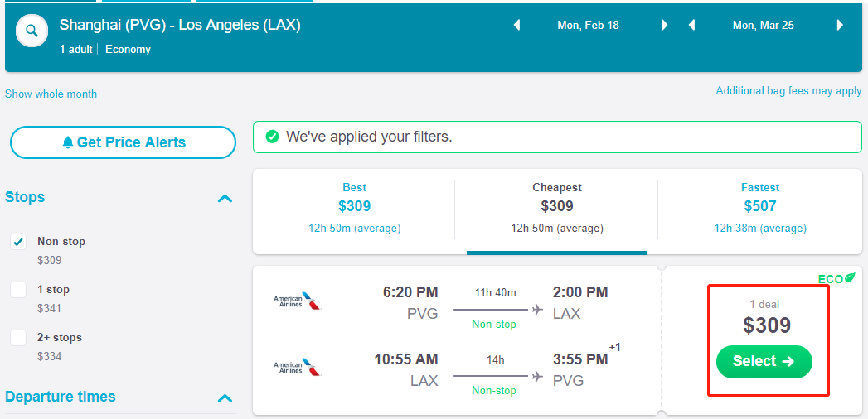Advance return date past Mon, Mar 25
868x419 pixels.
840,26
